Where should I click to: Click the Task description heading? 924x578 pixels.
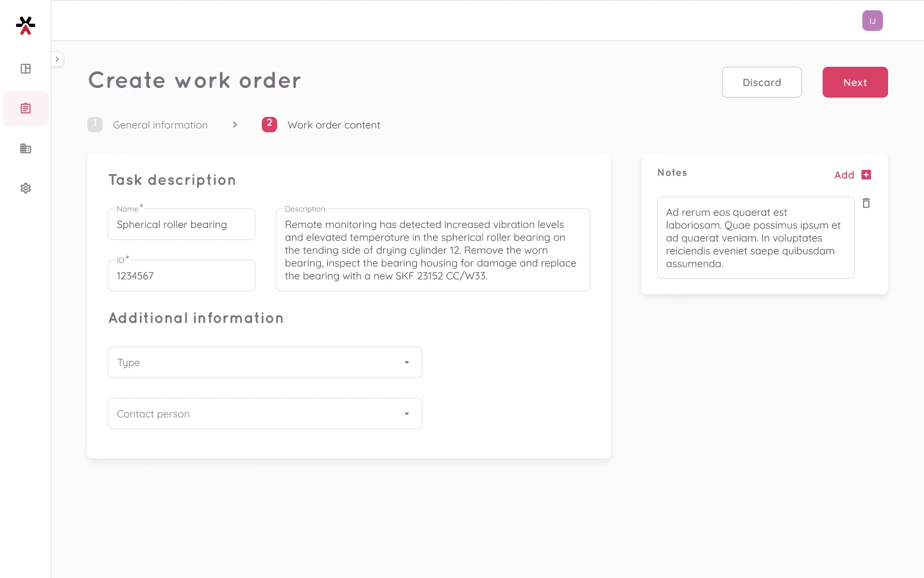[172, 180]
